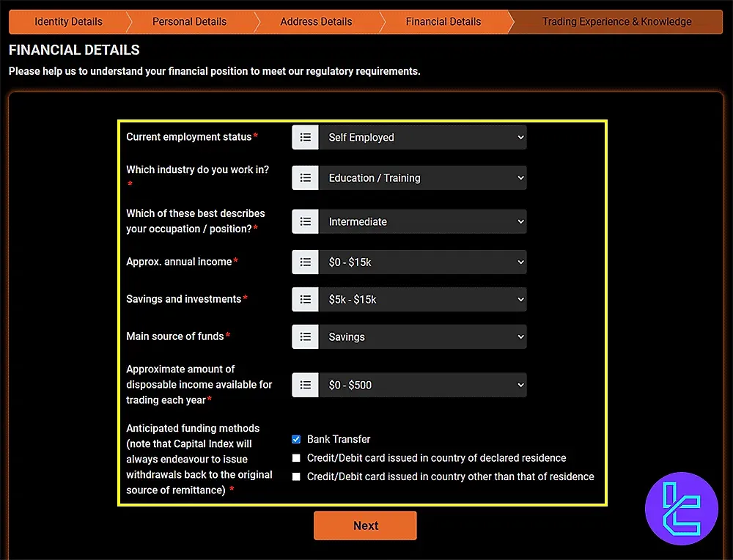Switch to Trading Experience & Knowledge step
The height and width of the screenshot is (560, 733).
pos(616,21)
